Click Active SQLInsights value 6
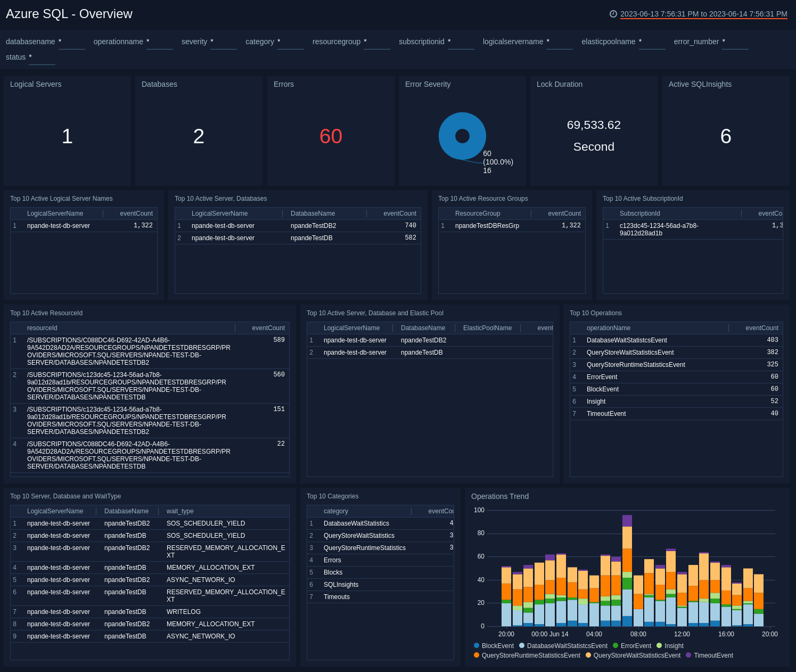The image size is (796, 672). (726, 136)
